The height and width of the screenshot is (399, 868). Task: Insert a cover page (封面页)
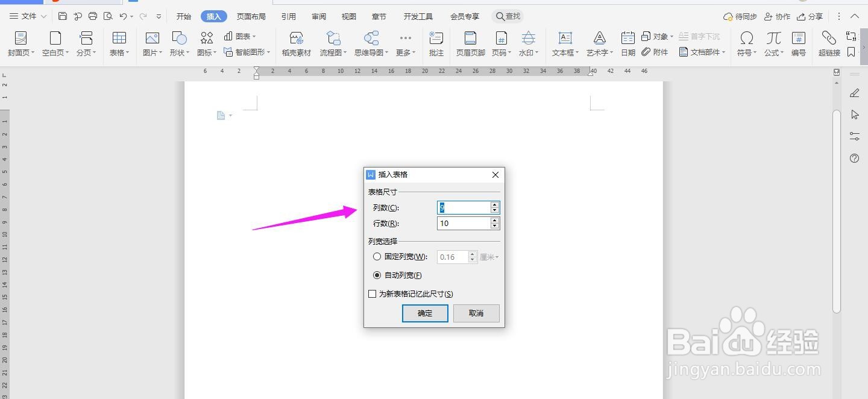click(21, 45)
